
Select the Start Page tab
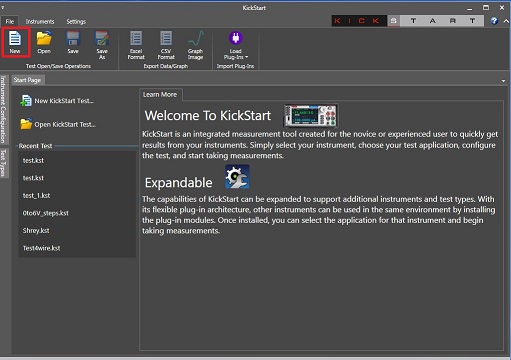[x=27, y=80]
